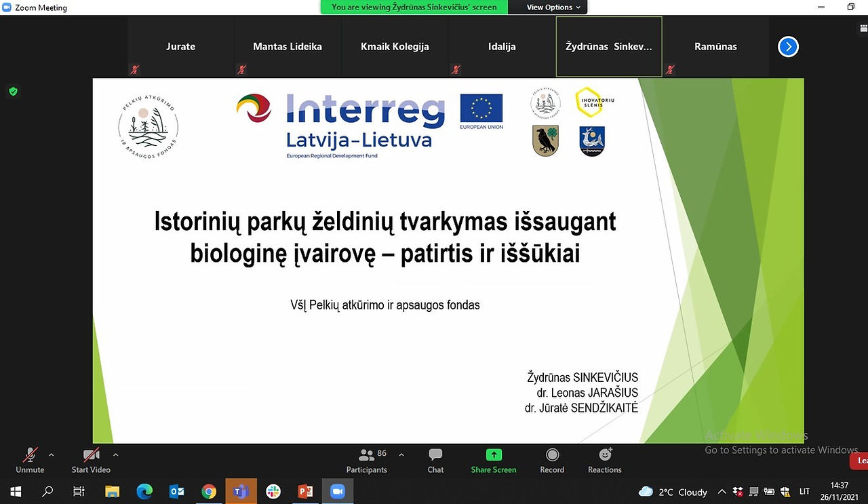
Task: Select the Kmaik Kolegija participant tile
Action: [395, 47]
